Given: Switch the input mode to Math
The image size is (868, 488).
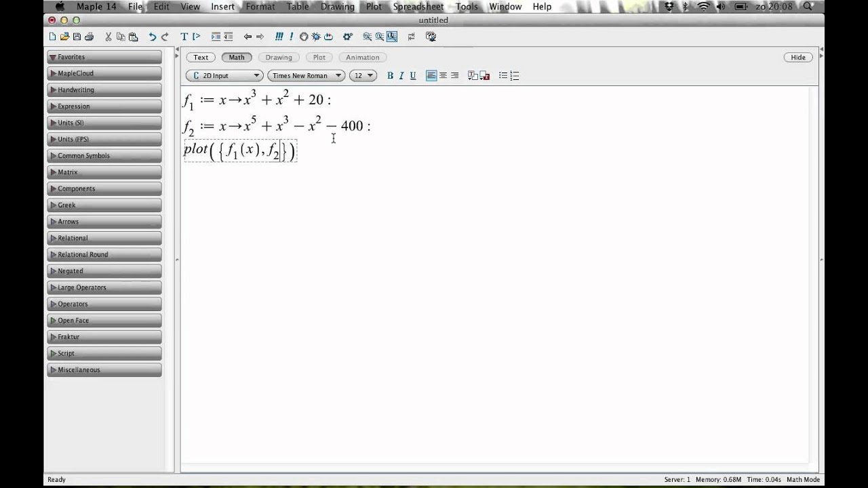Looking at the screenshot, I should (237, 58).
